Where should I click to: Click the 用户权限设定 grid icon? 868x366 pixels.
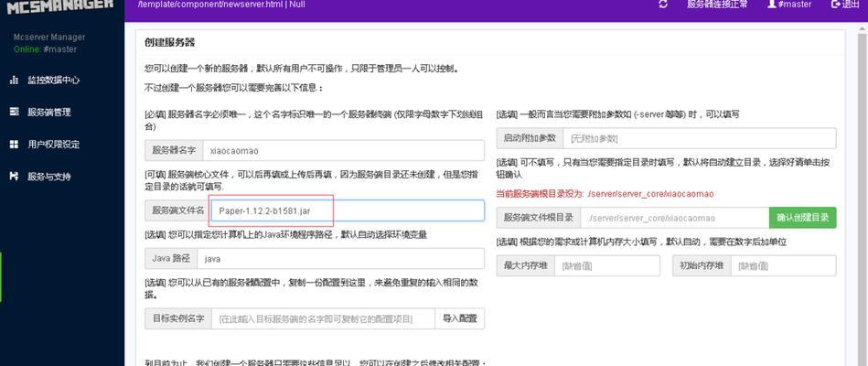click(15, 145)
